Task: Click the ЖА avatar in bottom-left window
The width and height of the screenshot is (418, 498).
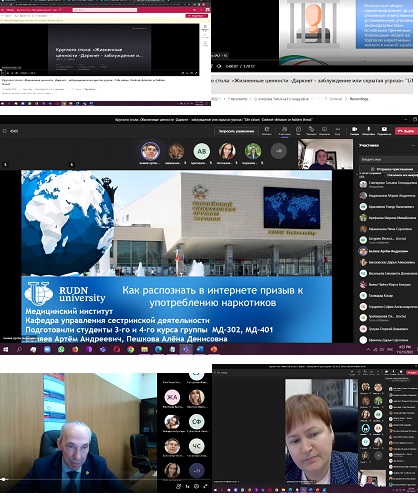Action: [x=172, y=397]
